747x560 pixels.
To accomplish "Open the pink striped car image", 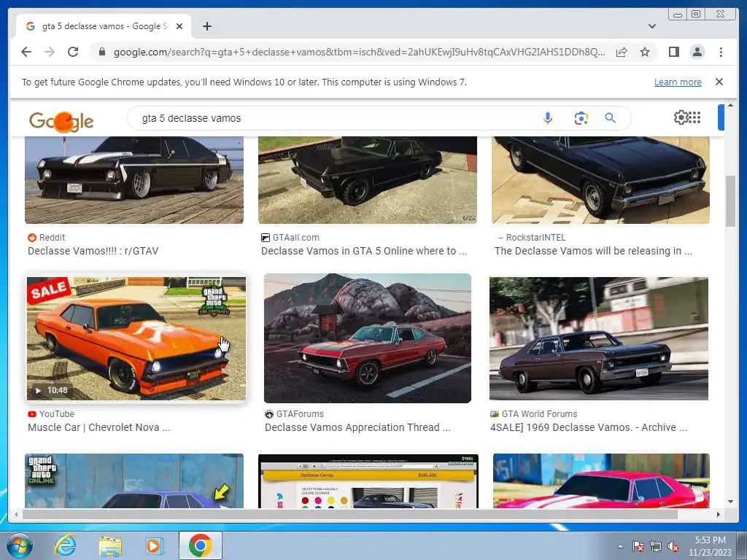I will (x=601, y=481).
